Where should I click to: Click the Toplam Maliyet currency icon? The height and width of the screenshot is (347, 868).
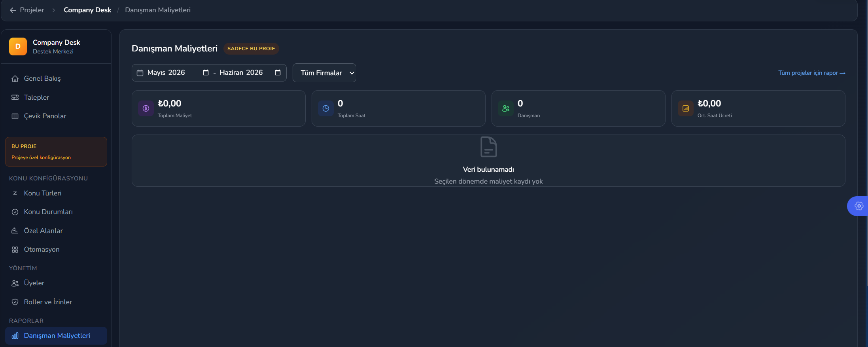point(146,108)
